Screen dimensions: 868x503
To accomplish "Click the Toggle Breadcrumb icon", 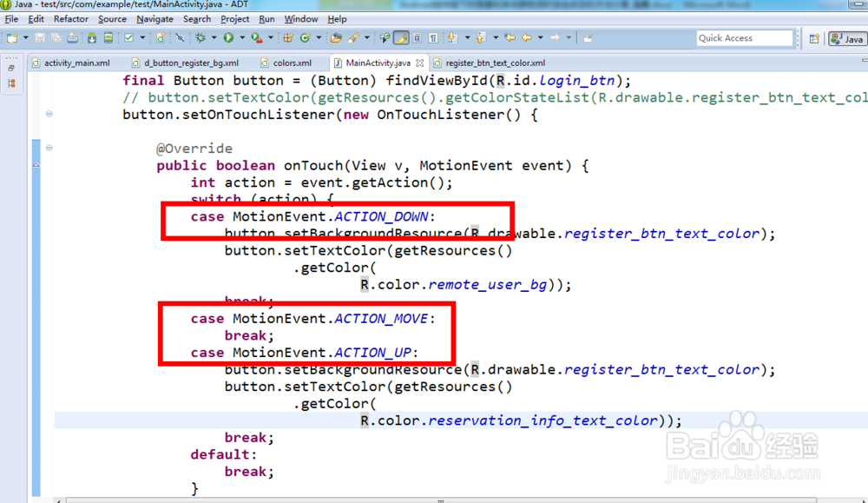I will [x=385, y=37].
